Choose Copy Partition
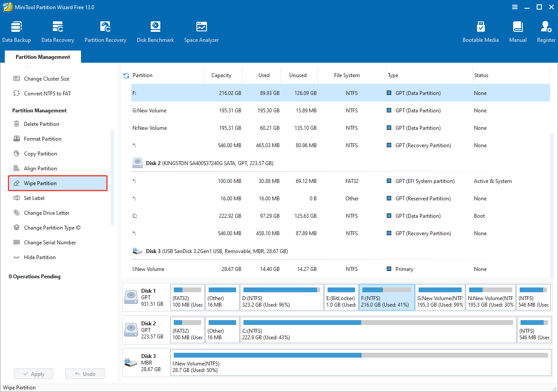Viewport: 558px width, 392px height. [x=40, y=153]
